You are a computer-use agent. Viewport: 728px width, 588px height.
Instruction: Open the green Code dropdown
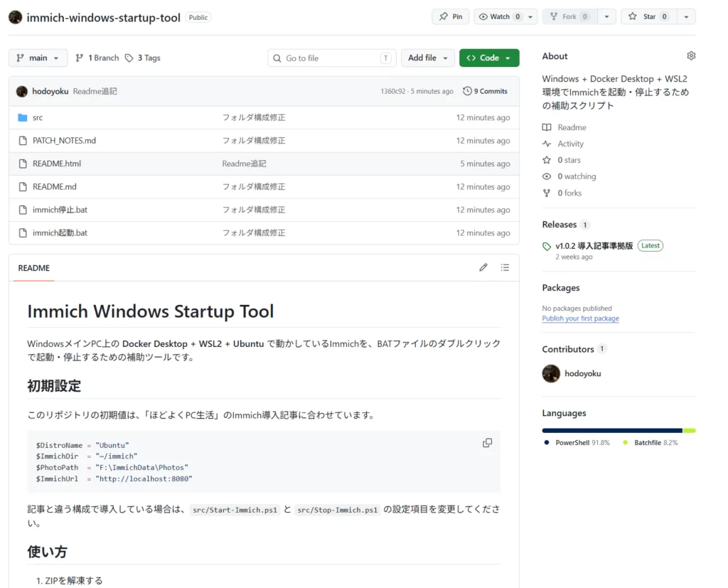coord(489,58)
